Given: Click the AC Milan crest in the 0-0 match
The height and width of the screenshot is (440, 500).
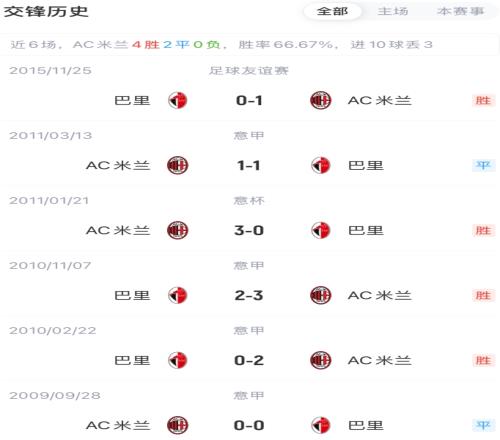Looking at the screenshot, I should (x=178, y=425).
